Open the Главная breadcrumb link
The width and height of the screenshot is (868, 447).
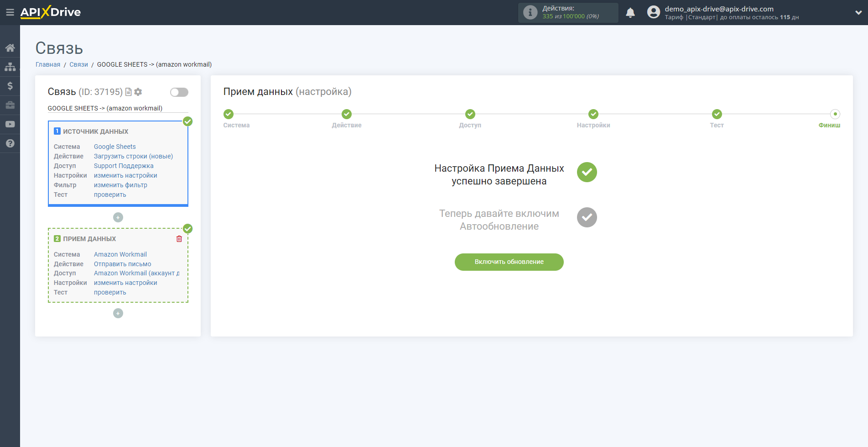(48, 64)
